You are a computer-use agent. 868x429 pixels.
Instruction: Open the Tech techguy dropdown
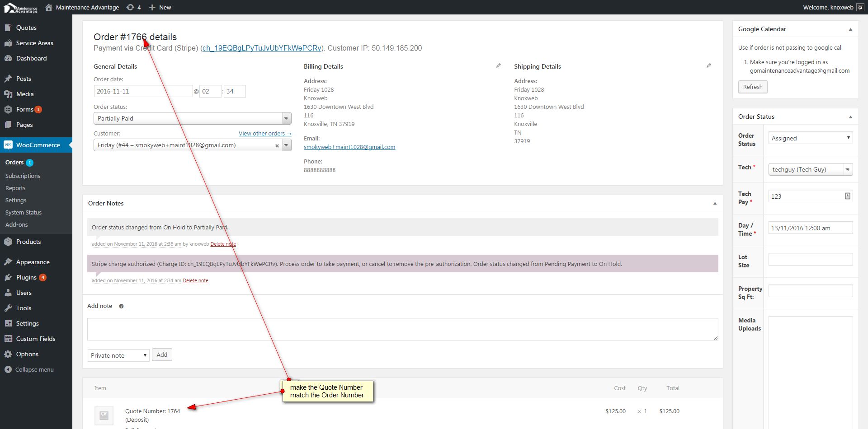tap(811, 169)
